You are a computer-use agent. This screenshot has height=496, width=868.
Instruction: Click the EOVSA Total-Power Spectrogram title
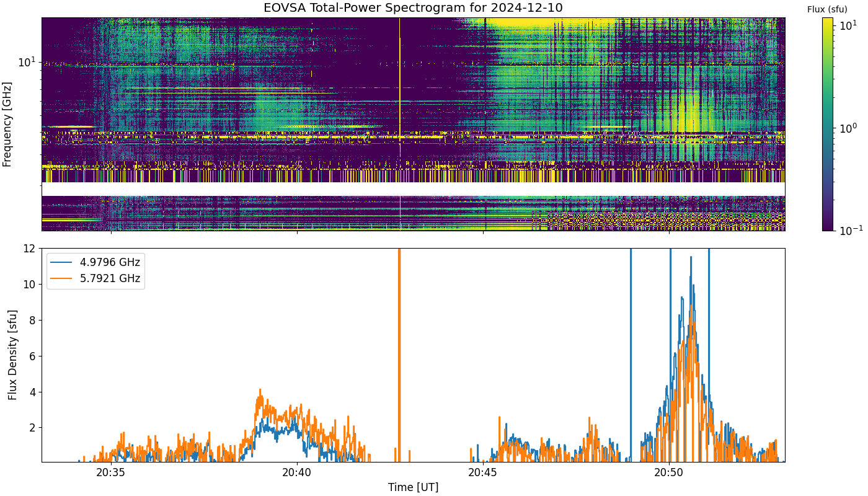click(413, 8)
